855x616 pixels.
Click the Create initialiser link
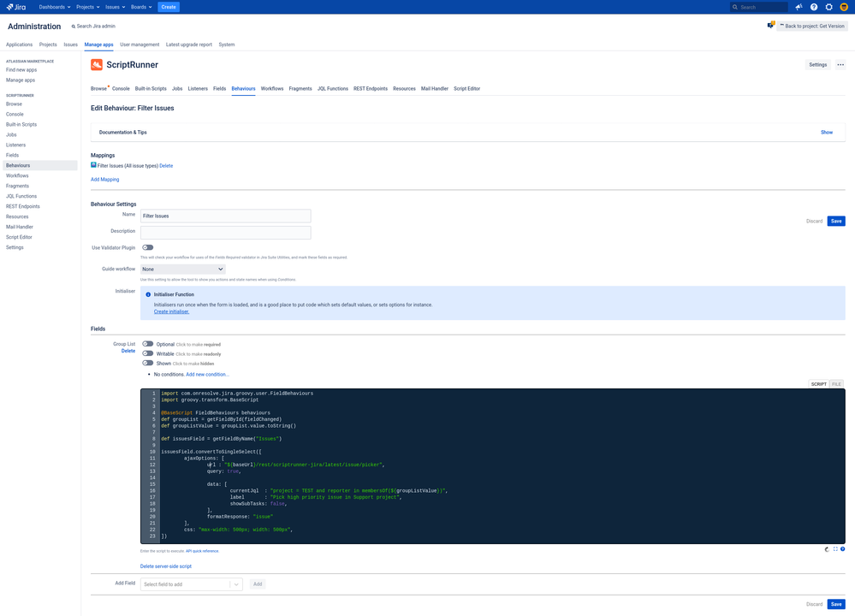click(x=171, y=311)
